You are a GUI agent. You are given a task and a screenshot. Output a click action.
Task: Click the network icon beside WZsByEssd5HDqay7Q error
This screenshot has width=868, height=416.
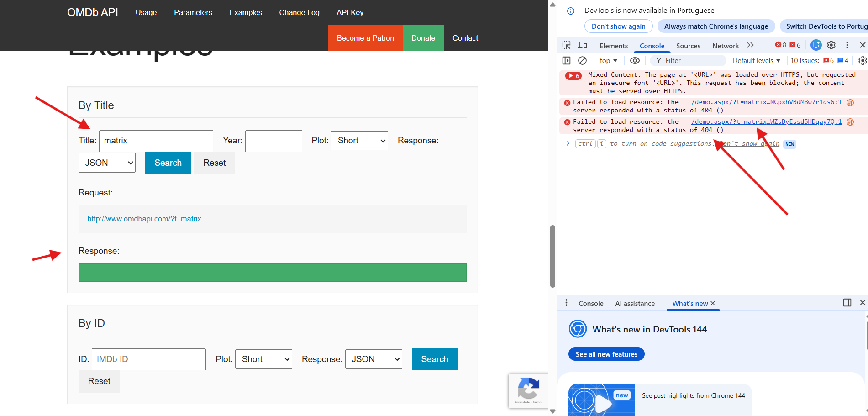[850, 122]
